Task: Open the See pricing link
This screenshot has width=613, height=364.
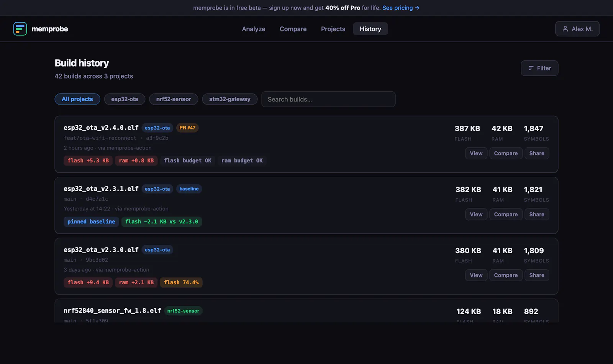Action: click(x=401, y=8)
